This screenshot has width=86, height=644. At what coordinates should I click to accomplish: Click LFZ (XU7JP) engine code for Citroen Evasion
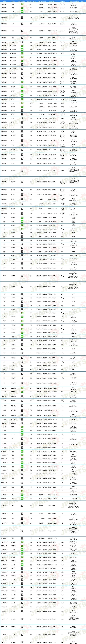(74, 46)
